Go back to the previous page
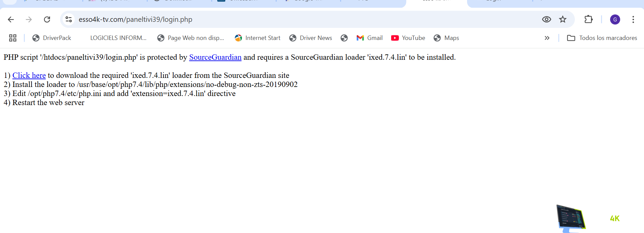This screenshot has width=644, height=233. coord(11,19)
